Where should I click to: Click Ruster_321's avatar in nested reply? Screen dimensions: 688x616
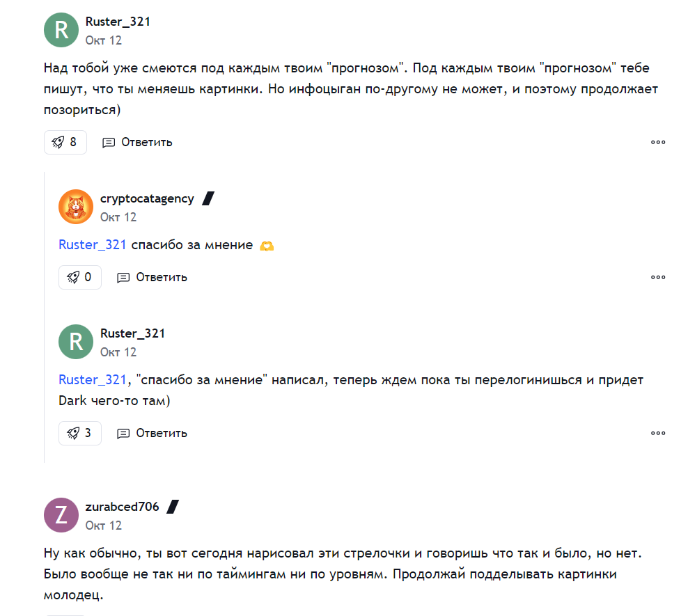76,342
